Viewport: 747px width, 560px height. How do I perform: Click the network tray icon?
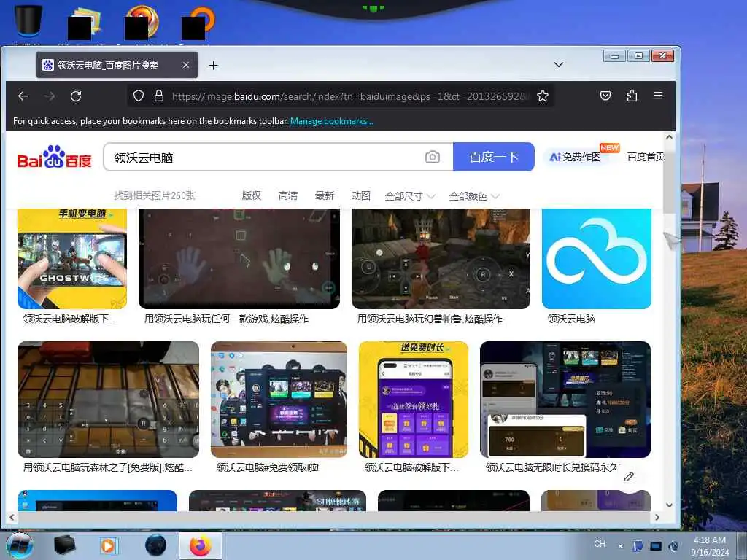656,546
